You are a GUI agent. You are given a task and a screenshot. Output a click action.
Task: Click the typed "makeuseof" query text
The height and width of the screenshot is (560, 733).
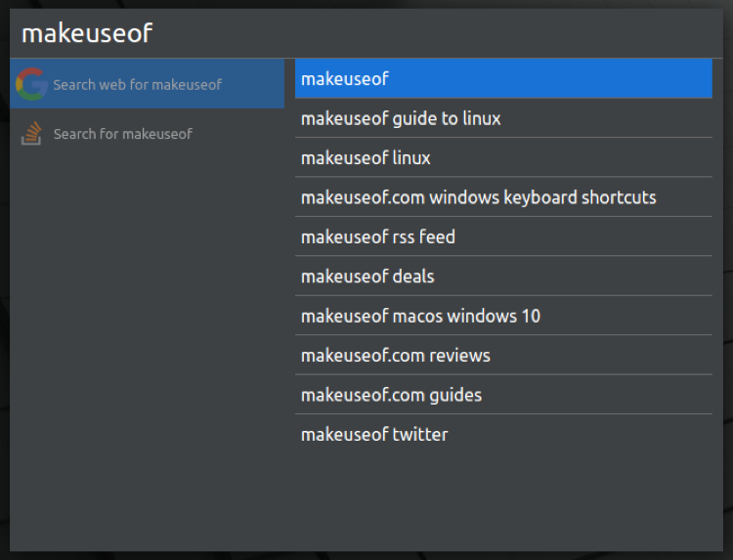pos(87,33)
